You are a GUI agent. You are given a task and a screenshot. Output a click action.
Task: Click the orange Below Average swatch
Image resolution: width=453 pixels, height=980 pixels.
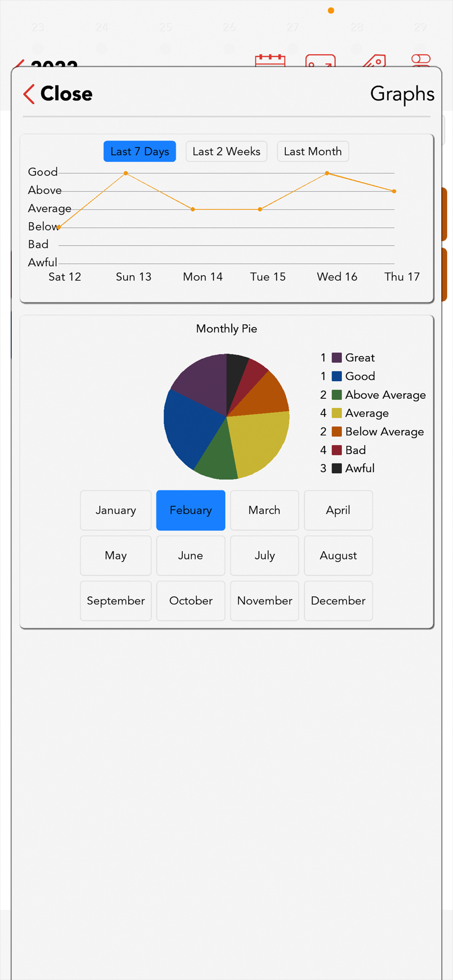coord(337,432)
